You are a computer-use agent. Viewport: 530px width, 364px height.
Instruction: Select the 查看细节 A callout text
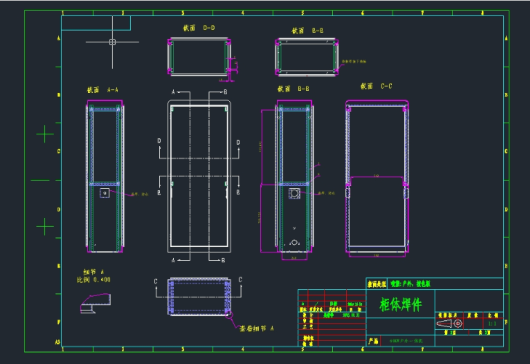coord(257,329)
